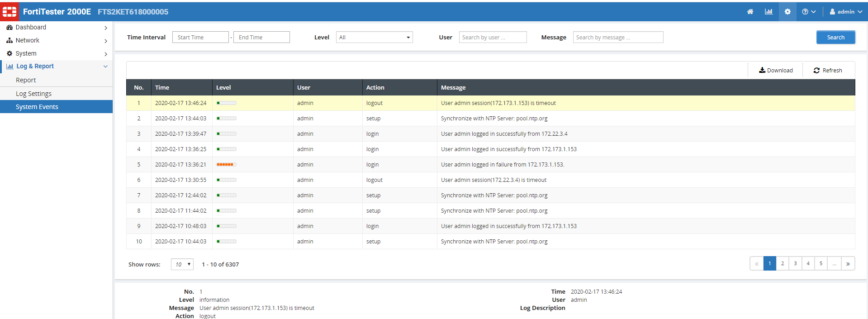Open the bar chart icon in header
The width and height of the screenshot is (868, 319).
point(768,12)
